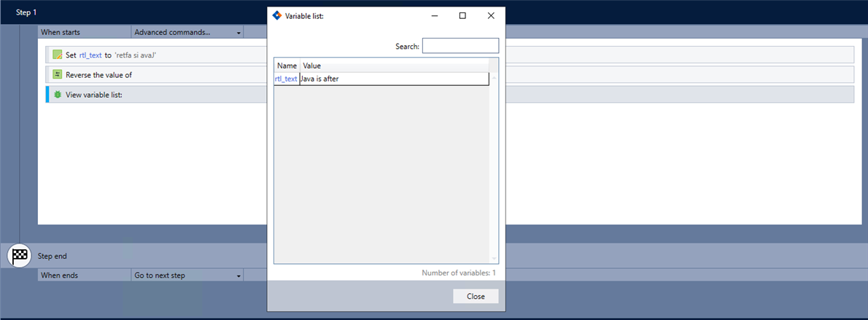Click the Step 1 header title
This screenshot has width=868, height=320.
[27, 12]
